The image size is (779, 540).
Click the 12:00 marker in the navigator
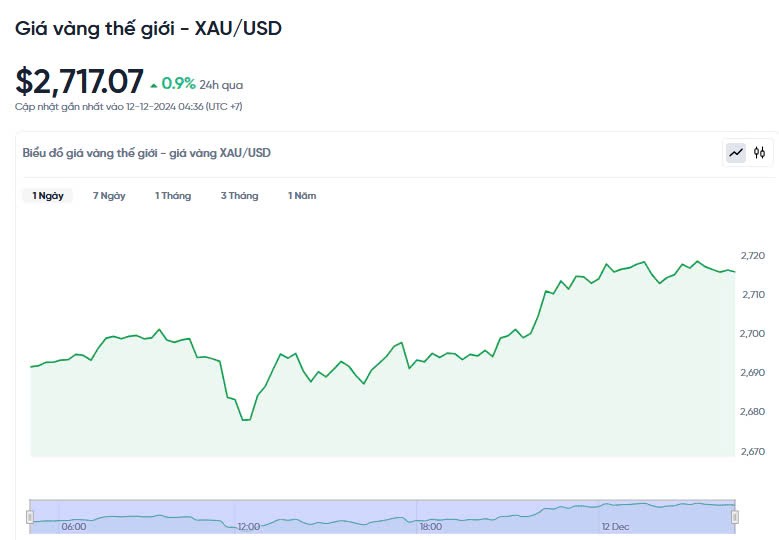[248, 526]
